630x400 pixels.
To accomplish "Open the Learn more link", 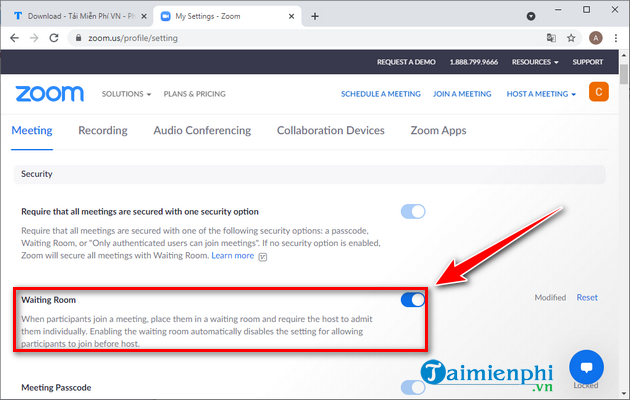I will [x=232, y=256].
